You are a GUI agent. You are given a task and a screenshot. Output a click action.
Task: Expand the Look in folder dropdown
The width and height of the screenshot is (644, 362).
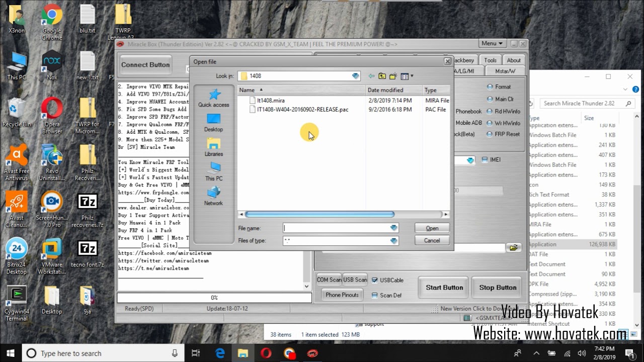(x=356, y=76)
